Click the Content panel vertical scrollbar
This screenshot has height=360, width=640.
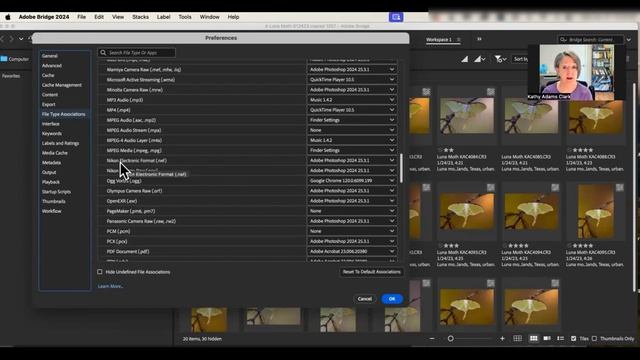634,188
